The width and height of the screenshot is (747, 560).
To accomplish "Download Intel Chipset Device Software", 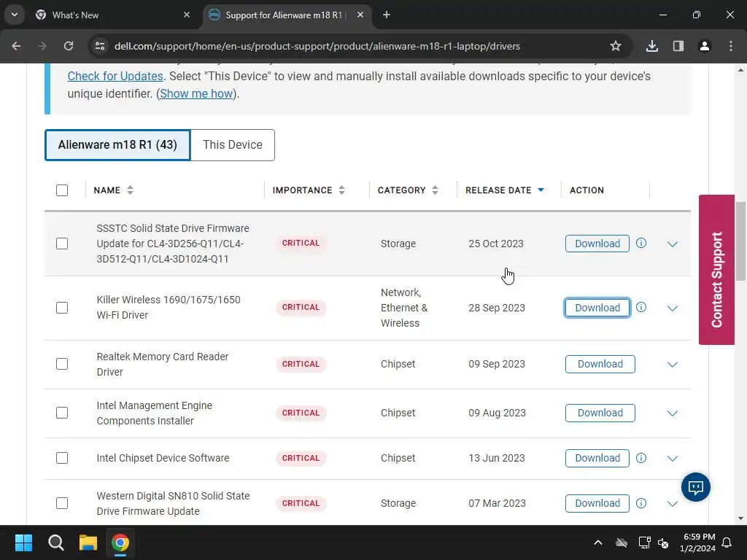I will pyautogui.click(x=597, y=458).
